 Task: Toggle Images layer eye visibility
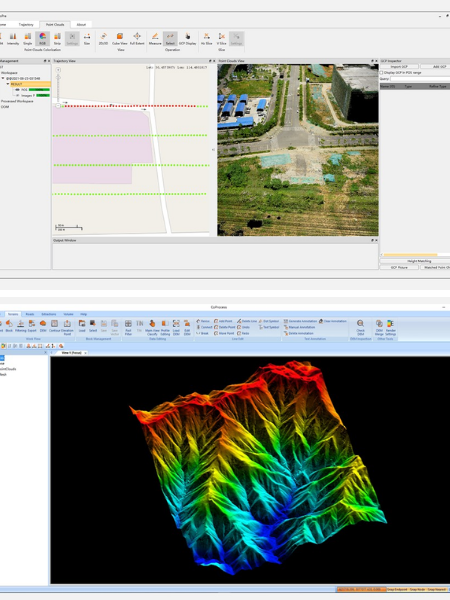pyautogui.click(x=17, y=95)
